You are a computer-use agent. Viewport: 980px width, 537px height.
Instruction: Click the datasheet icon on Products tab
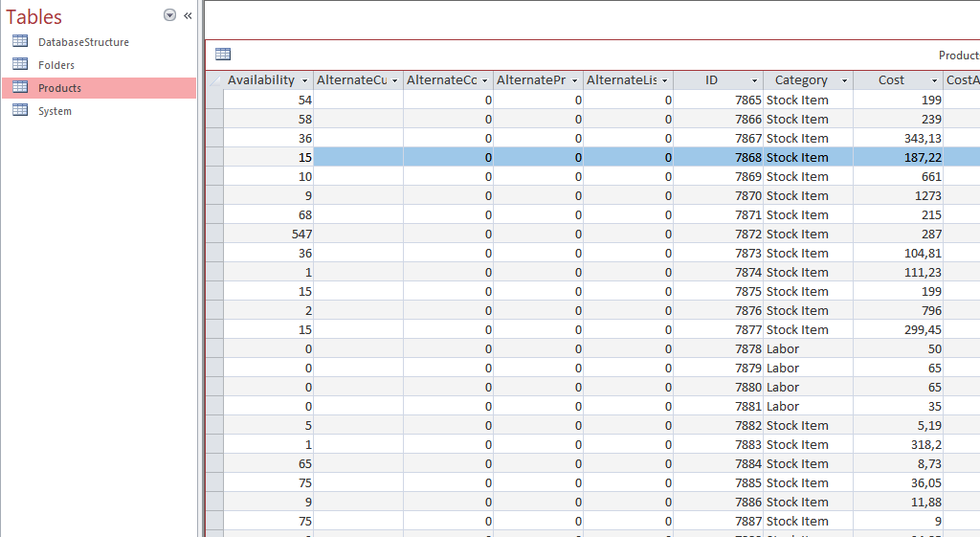click(223, 55)
